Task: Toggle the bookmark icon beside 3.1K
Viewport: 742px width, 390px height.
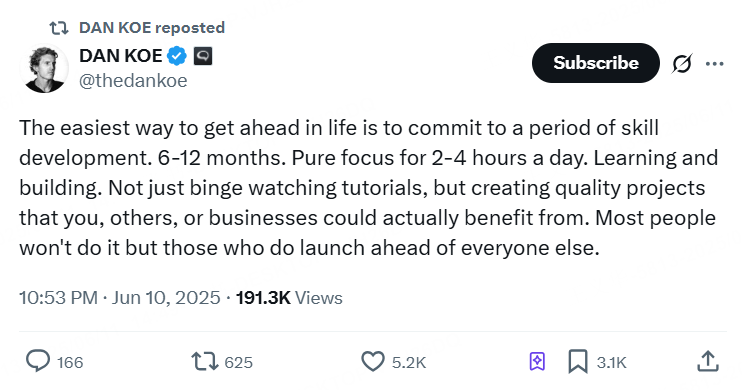Action: click(577, 362)
